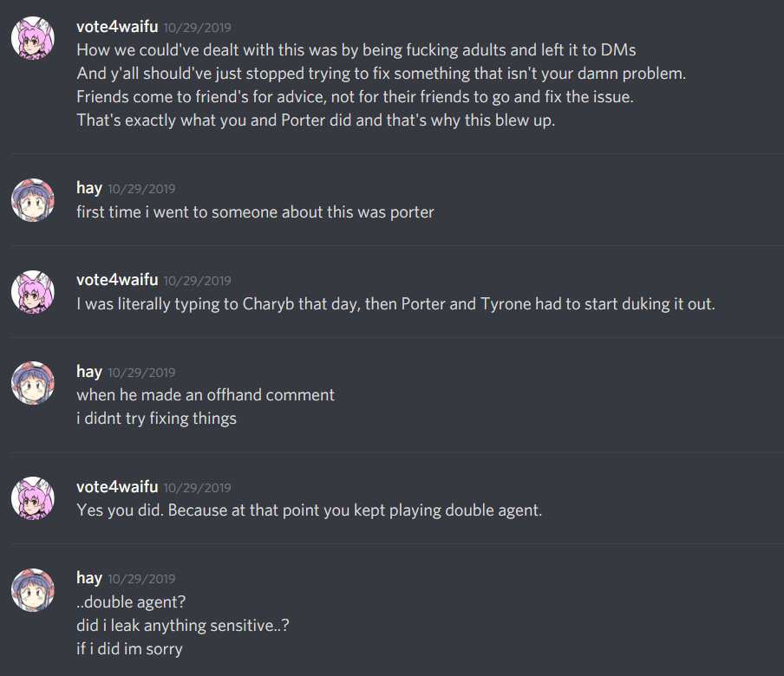Click hay's avatar beside 'offhand comment' message
Image resolution: width=784 pixels, height=676 pixels.
click(x=33, y=384)
